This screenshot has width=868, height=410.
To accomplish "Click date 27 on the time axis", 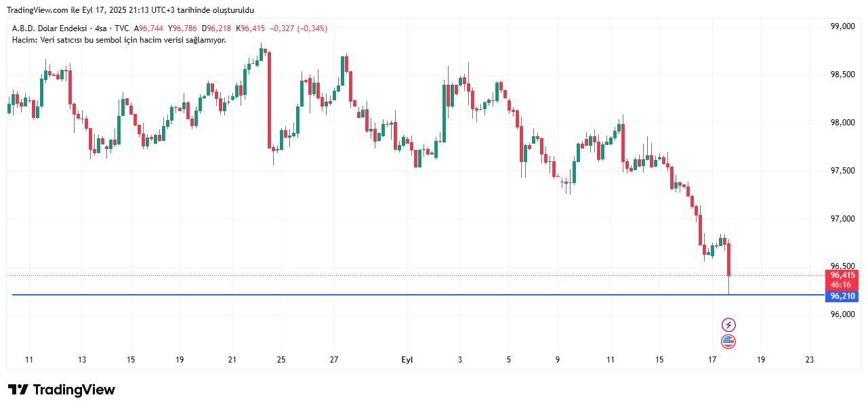I will [x=334, y=360].
